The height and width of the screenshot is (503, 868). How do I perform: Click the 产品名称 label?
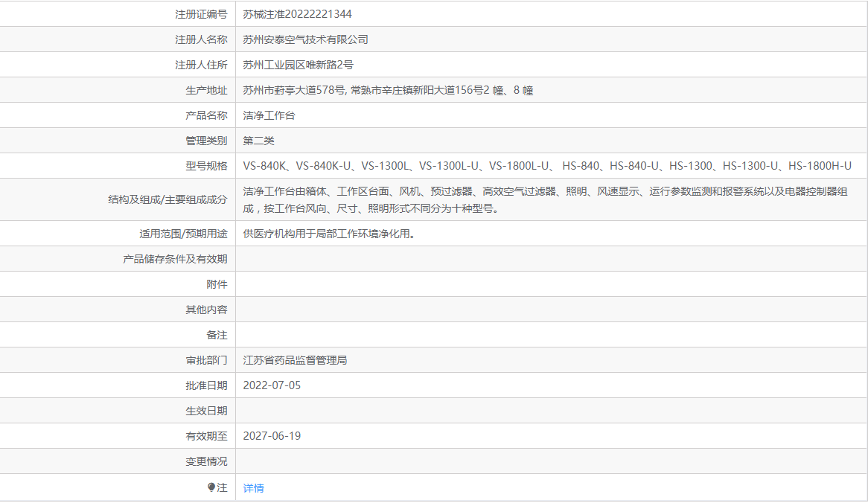click(x=206, y=115)
